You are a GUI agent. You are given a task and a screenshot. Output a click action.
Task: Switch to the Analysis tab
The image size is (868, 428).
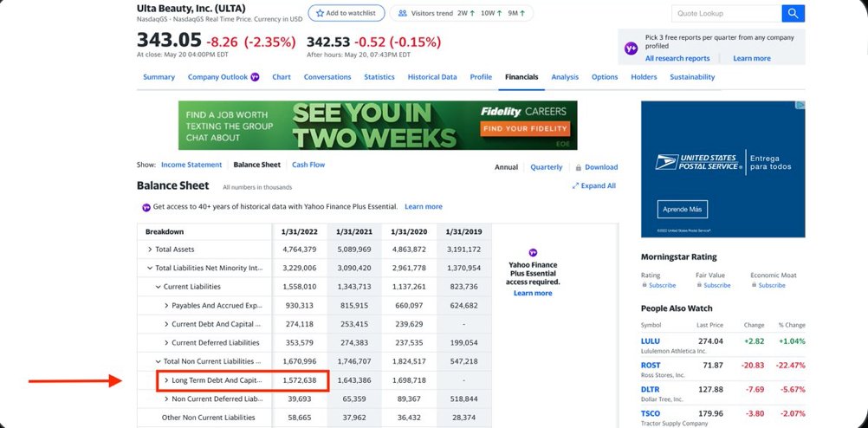tap(565, 77)
